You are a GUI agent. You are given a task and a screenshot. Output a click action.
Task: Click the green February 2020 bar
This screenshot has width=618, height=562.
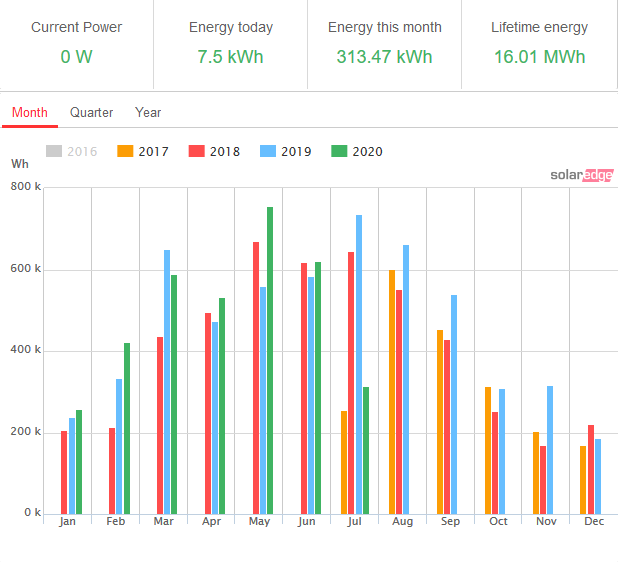pos(127,428)
